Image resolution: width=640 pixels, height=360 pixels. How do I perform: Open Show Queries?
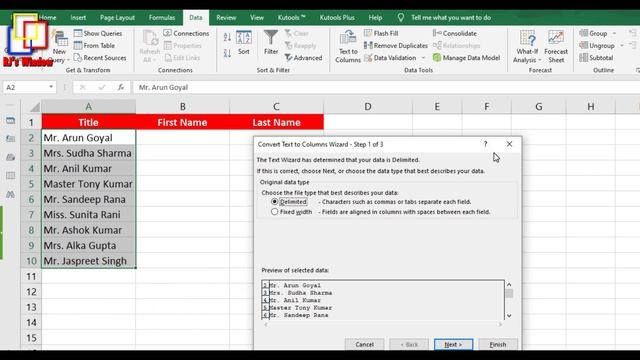pos(98,33)
